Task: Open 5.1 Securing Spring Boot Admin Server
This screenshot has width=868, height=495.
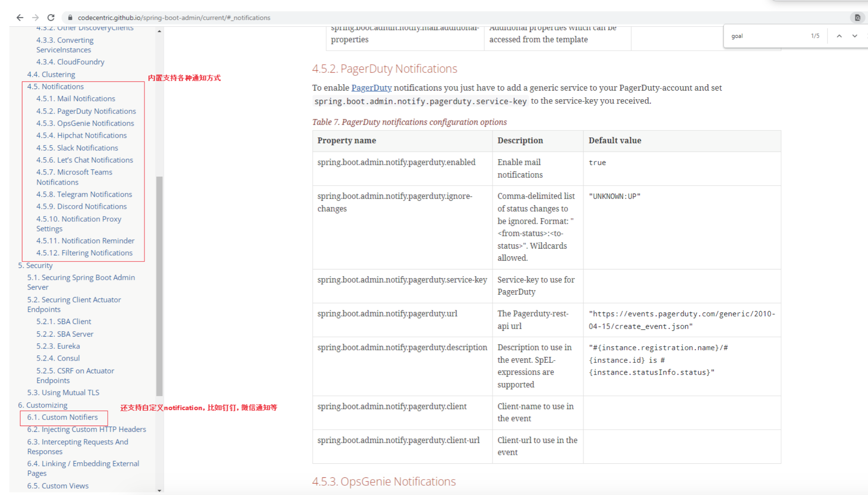Action: [x=81, y=282]
